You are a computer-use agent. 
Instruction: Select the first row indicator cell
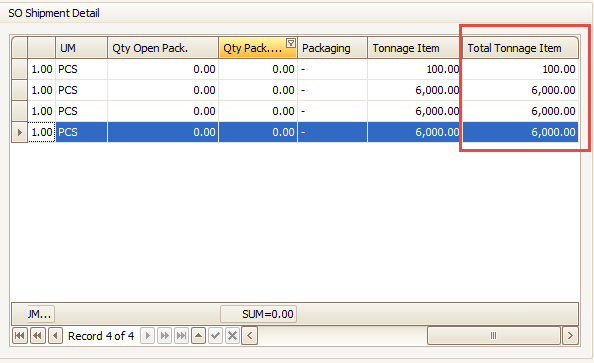tap(19, 69)
